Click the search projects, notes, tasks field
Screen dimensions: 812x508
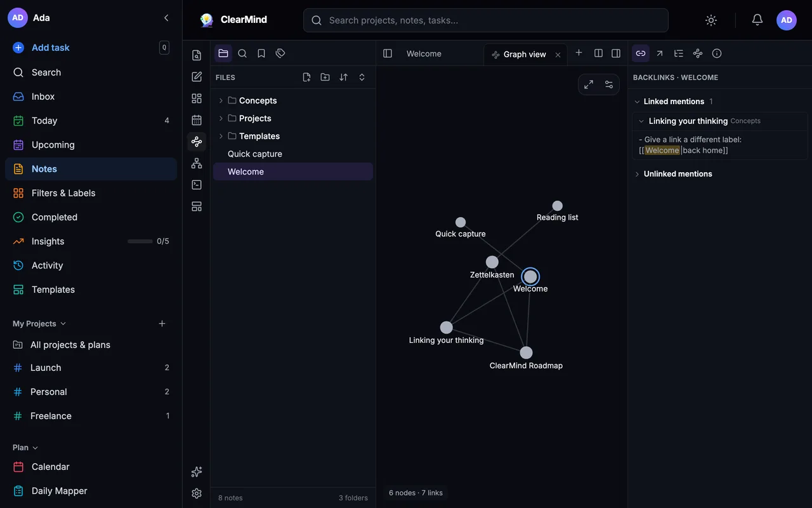click(486, 20)
